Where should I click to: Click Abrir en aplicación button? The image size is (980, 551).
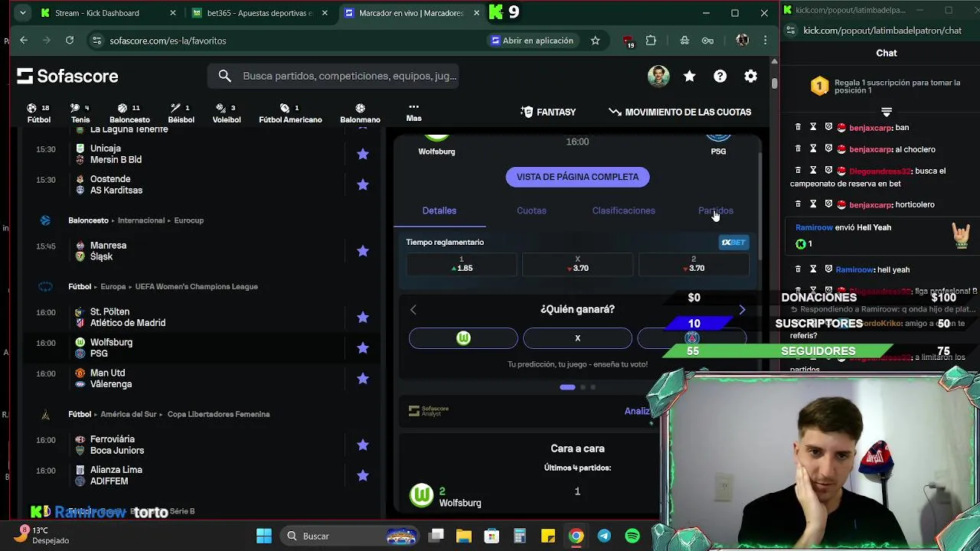(x=532, y=41)
